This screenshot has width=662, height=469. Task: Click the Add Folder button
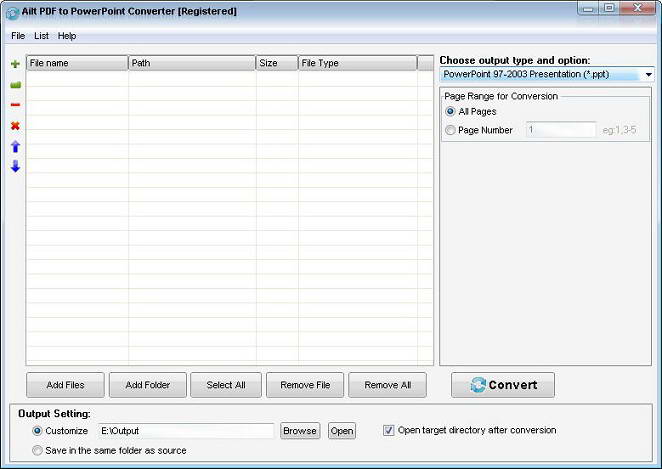click(x=148, y=385)
